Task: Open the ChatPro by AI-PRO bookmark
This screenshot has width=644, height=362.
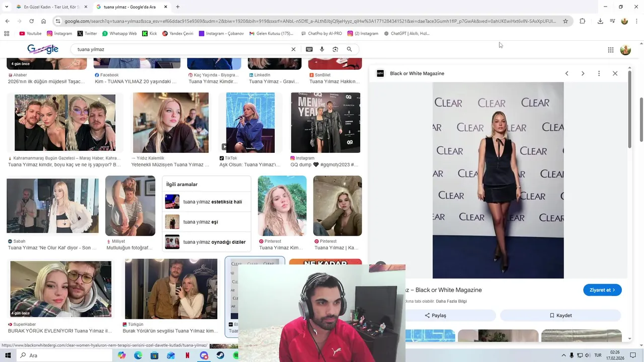Action: [321, 34]
